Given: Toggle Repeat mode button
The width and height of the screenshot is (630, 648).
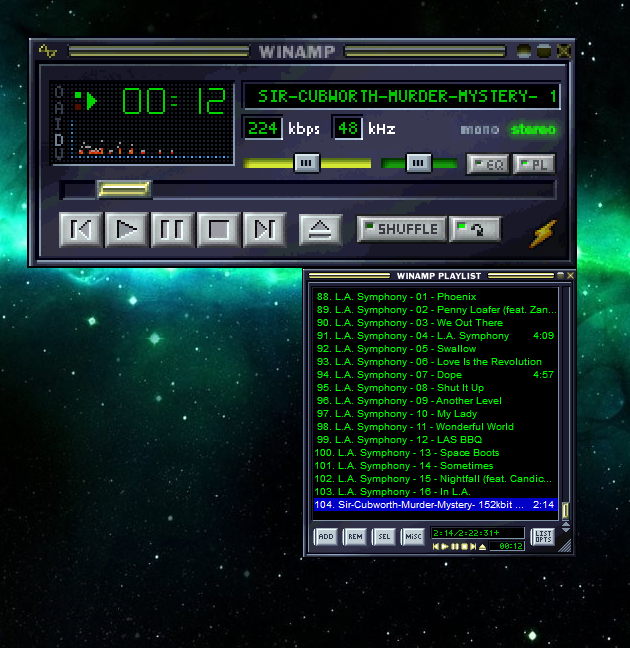Looking at the screenshot, I should [475, 229].
